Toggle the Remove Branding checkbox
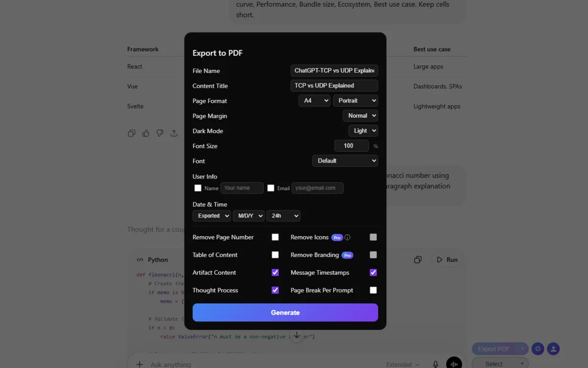The image size is (588, 368). (x=373, y=255)
